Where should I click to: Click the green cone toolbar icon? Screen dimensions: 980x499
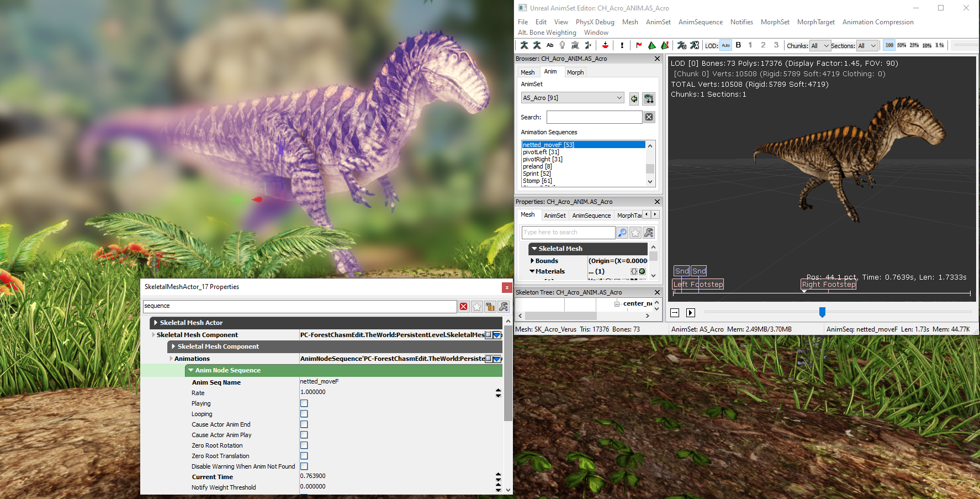pyautogui.click(x=652, y=45)
